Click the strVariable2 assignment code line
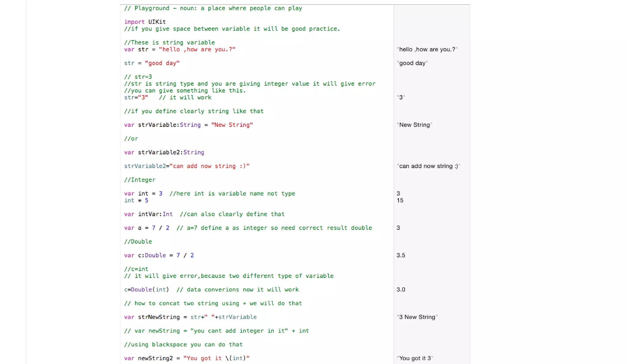 pos(187,166)
